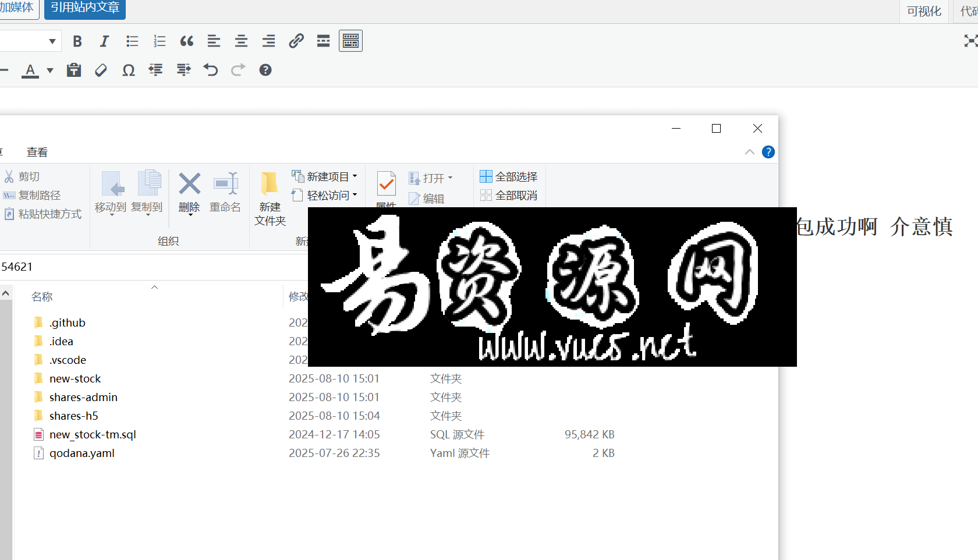
Task: Click the 删除 X icon
Action: pyautogui.click(x=189, y=184)
